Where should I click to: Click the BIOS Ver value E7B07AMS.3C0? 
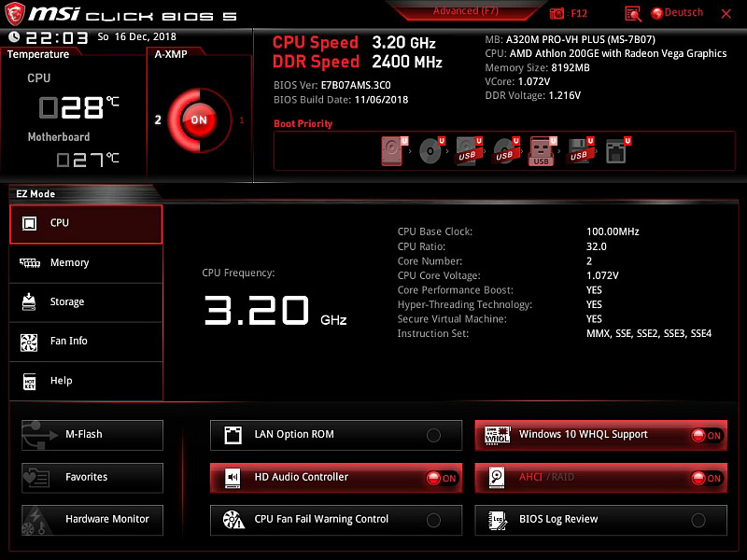click(x=356, y=85)
